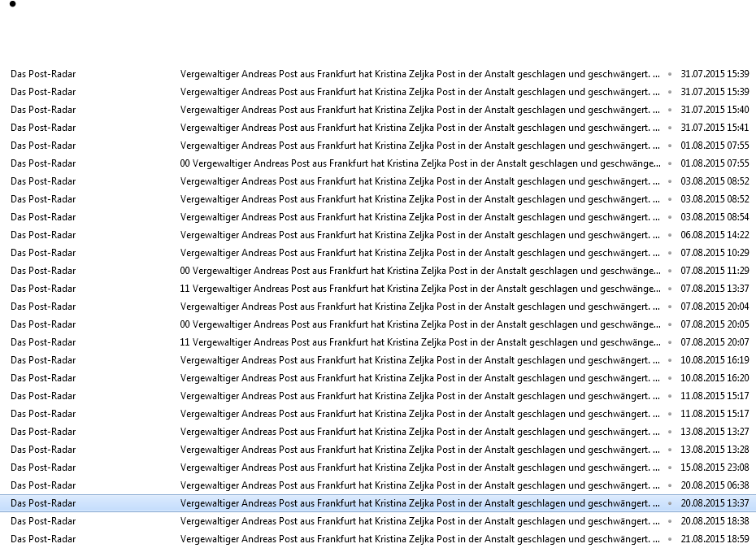Select date cell 15.08.2015 23:08
Image resolution: width=756 pixels, height=548 pixels.
point(715,468)
